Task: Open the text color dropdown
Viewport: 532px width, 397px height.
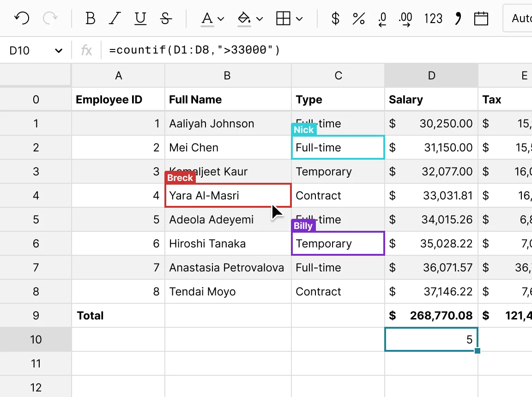Action: click(x=212, y=18)
